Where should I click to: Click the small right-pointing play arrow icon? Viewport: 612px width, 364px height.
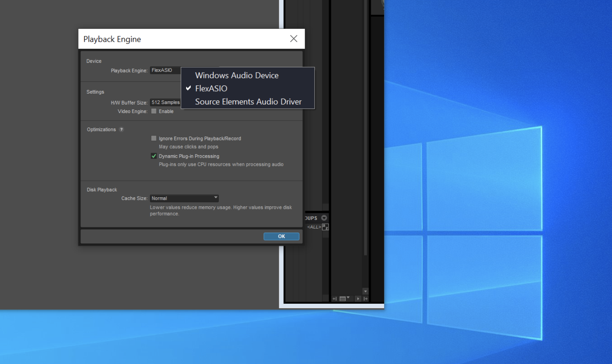tap(358, 299)
